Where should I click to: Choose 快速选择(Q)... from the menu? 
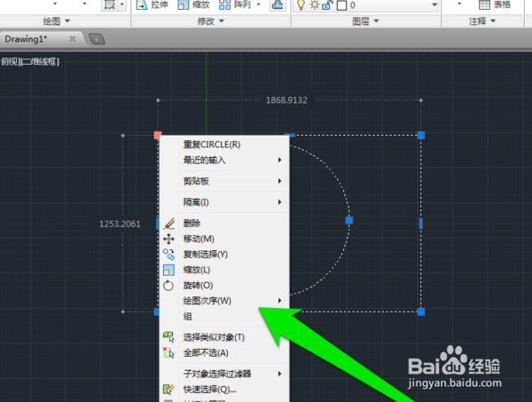224,390
